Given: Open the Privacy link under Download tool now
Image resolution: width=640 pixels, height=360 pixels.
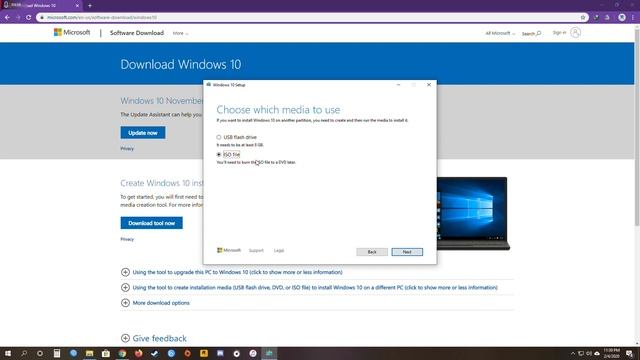Looking at the screenshot, I should click(127, 239).
